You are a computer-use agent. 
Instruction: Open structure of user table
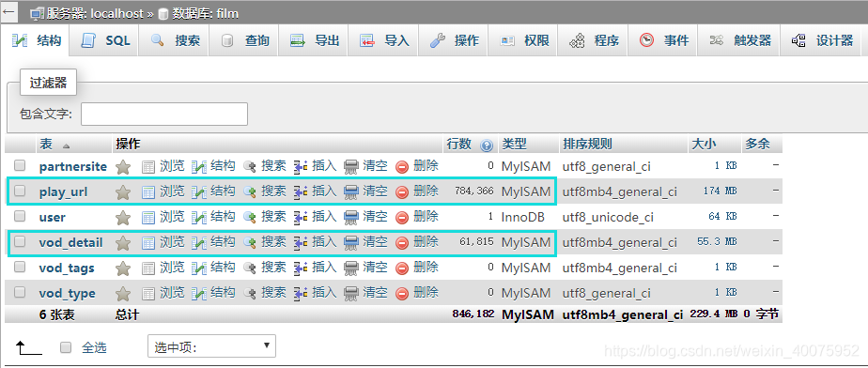[x=213, y=216]
